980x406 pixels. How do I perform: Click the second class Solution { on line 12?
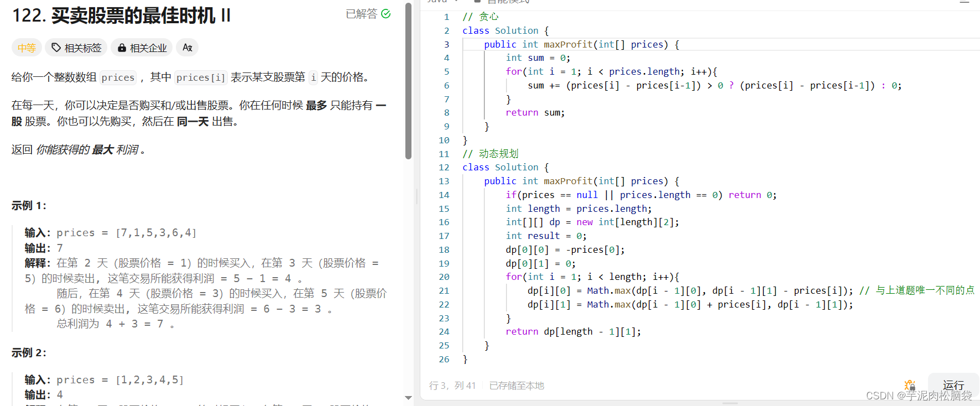pyautogui.click(x=505, y=168)
